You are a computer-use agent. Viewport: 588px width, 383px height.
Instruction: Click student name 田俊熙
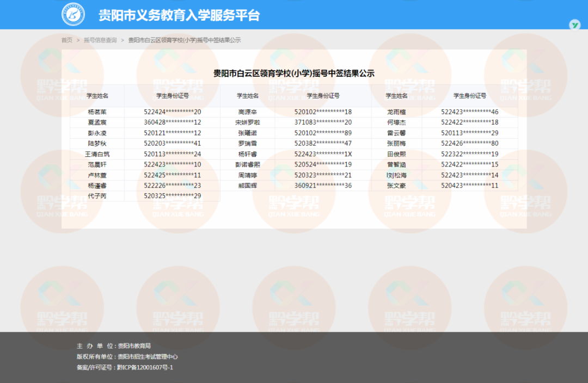(396, 154)
